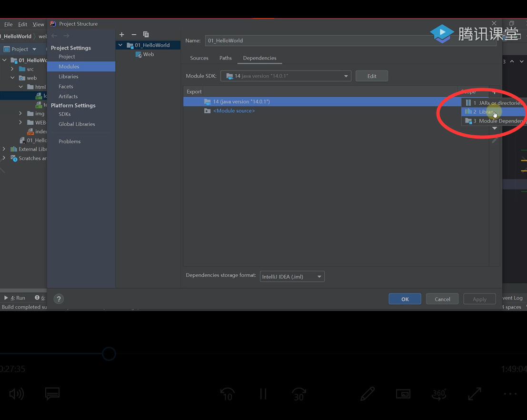Navigate forward with the right arrow
527x420 pixels.
point(66,36)
